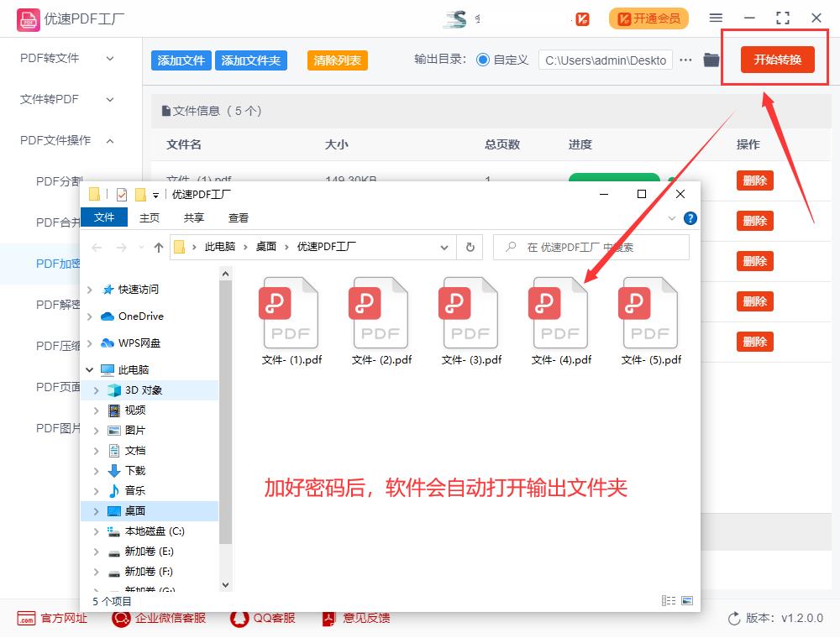Click the 企业微信客服 icon at the bottom
Image resolution: width=840 pixels, height=638 pixels.
(x=120, y=619)
